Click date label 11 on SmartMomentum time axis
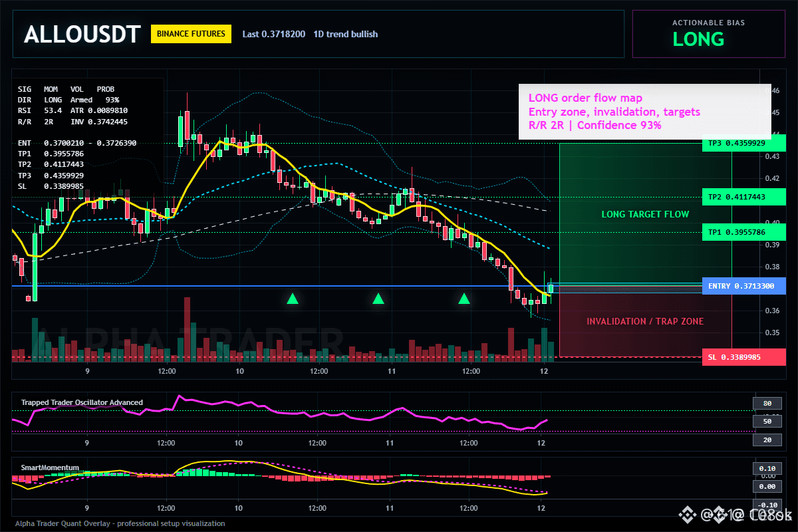 389,508
